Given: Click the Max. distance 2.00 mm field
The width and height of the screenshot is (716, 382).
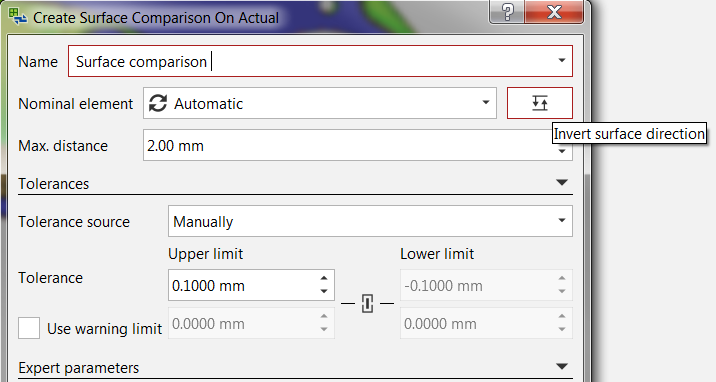Looking at the screenshot, I should click(x=347, y=145).
